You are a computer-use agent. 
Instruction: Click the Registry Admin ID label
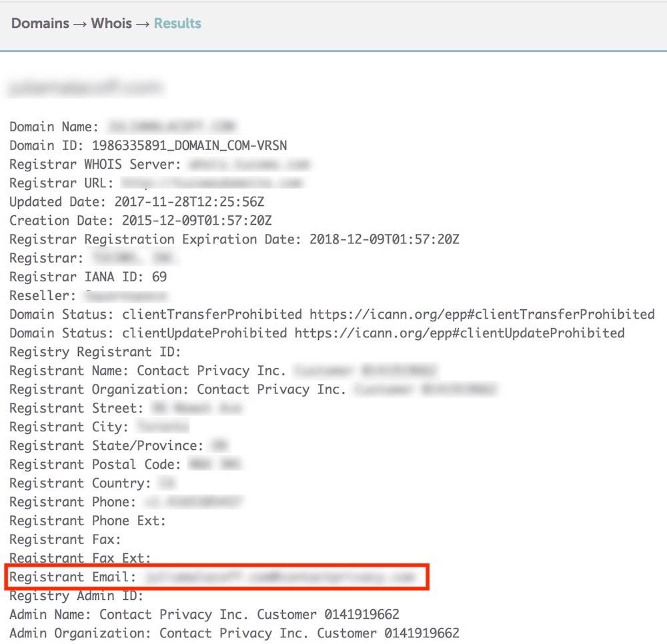click(x=77, y=595)
